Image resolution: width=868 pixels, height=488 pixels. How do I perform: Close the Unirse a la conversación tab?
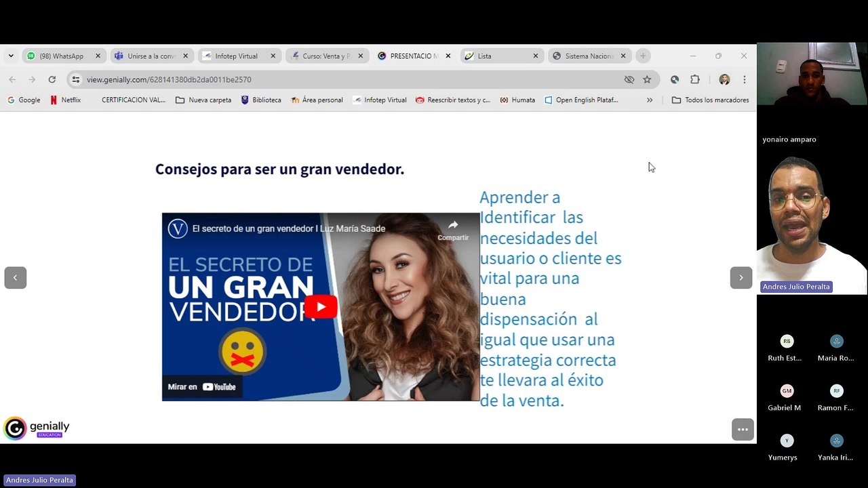(x=185, y=56)
